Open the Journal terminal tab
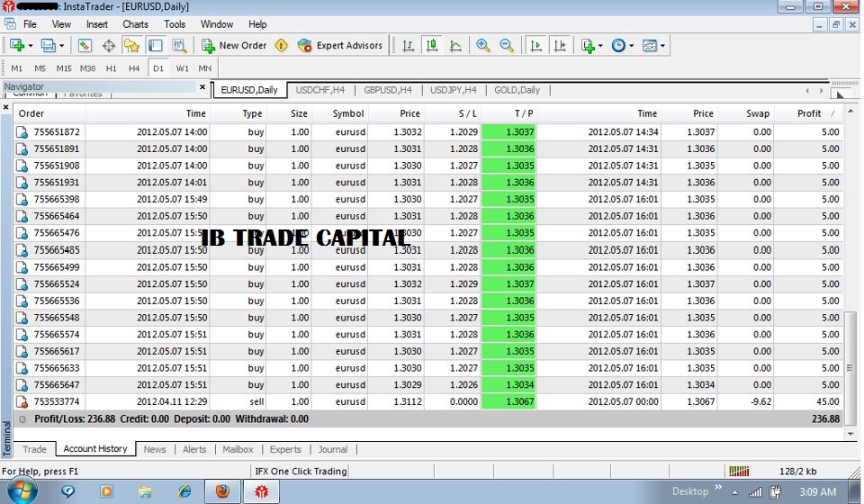 click(333, 449)
